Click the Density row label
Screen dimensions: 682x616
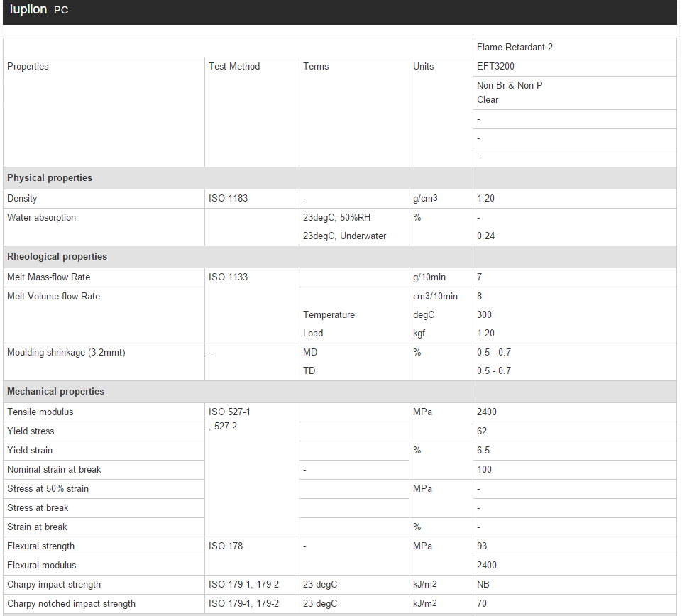(x=22, y=199)
